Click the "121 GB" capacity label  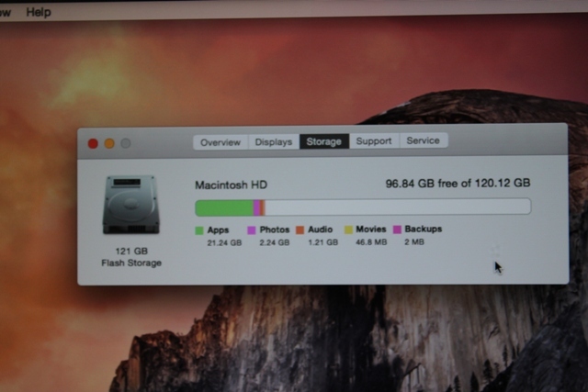coord(131,252)
